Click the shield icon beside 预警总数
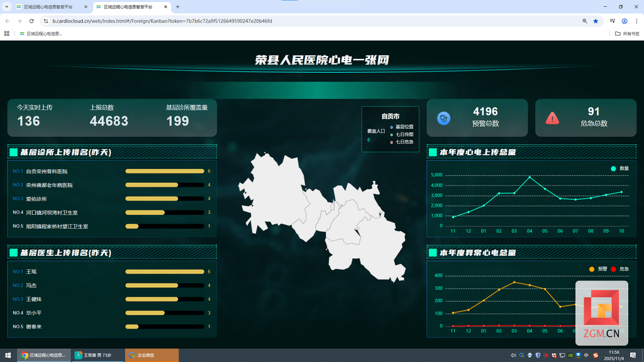This screenshot has width=644, height=362. [x=443, y=118]
